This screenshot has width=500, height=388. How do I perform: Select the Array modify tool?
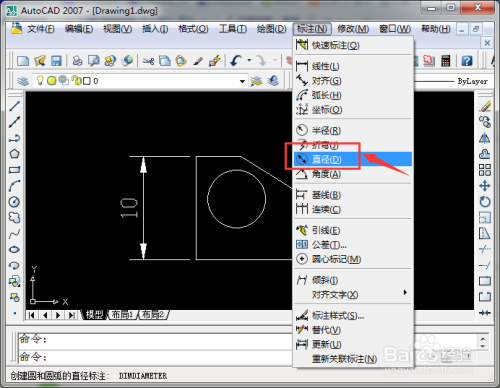coord(485,170)
